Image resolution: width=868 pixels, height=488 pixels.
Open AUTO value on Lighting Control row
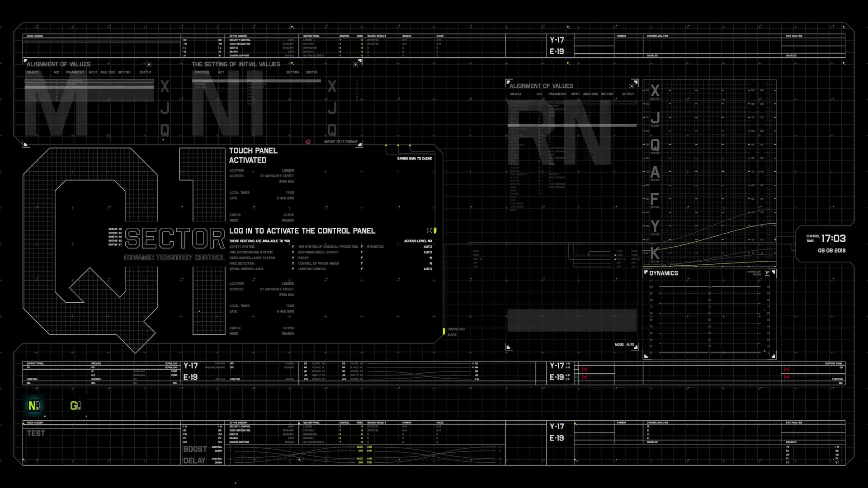point(428,269)
